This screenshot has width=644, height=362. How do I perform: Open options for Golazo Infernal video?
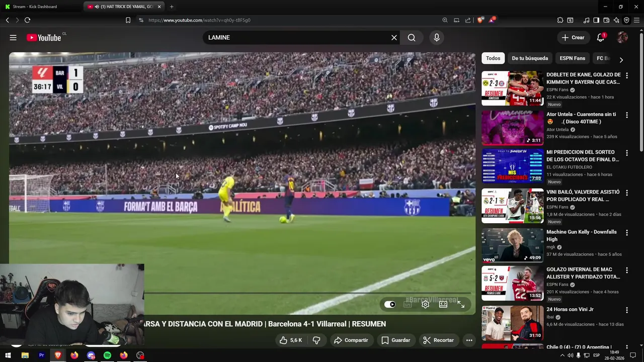[x=627, y=270]
